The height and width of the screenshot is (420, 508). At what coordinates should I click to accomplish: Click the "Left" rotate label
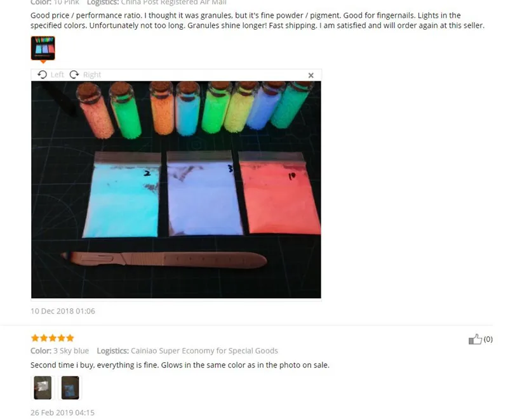tap(57, 75)
